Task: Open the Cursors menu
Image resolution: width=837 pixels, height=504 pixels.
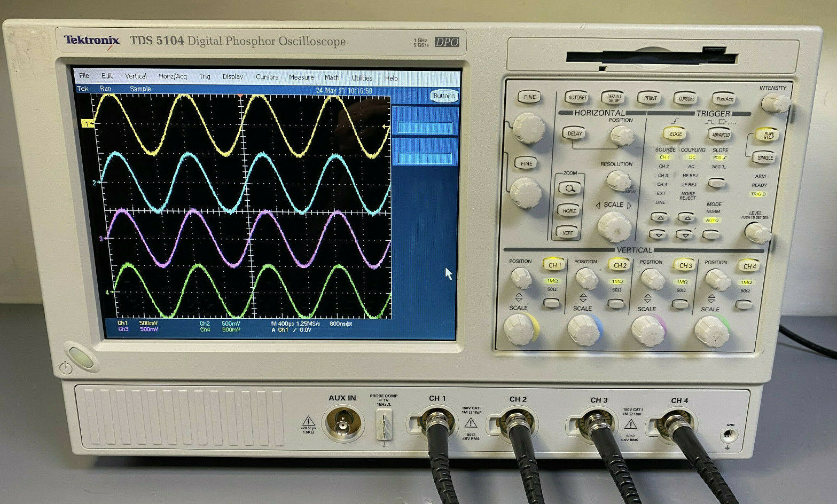Action: [x=267, y=77]
